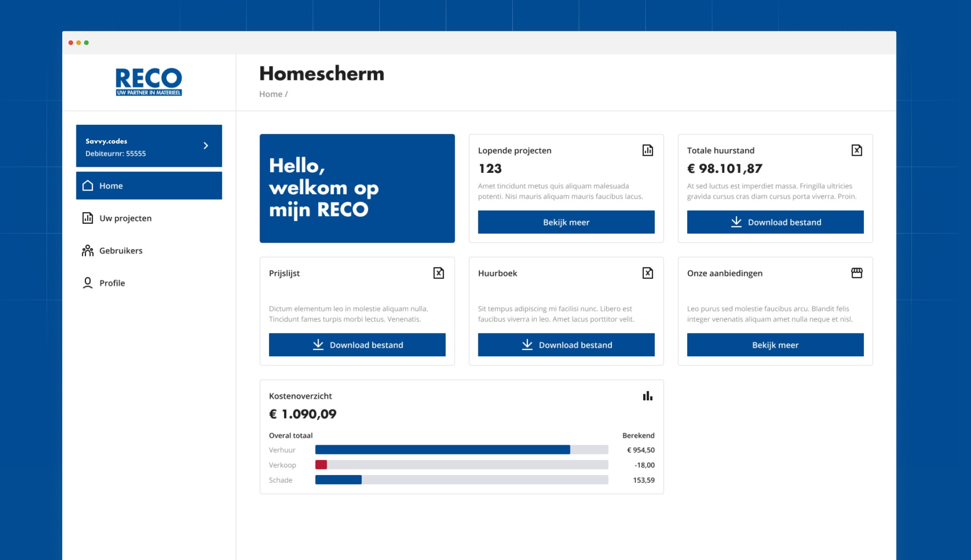The width and height of the screenshot is (971, 560).
Task: Download the Prijslijst bestand
Action: click(357, 345)
